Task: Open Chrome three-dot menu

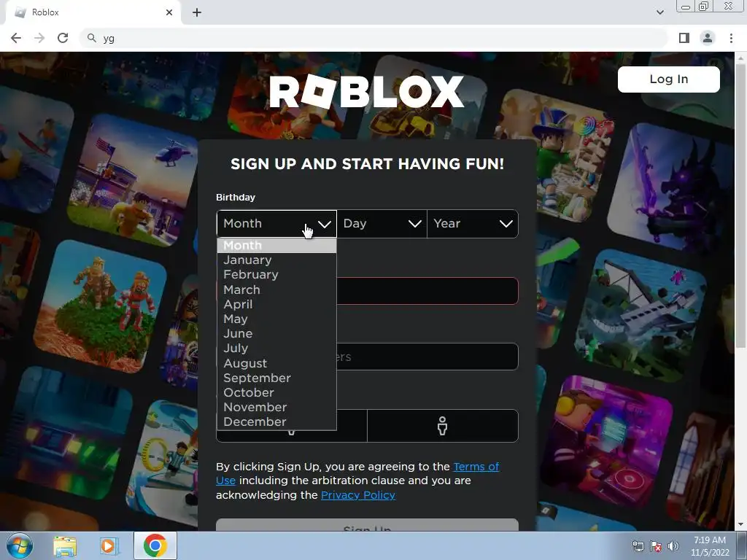Action: [x=731, y=38]
